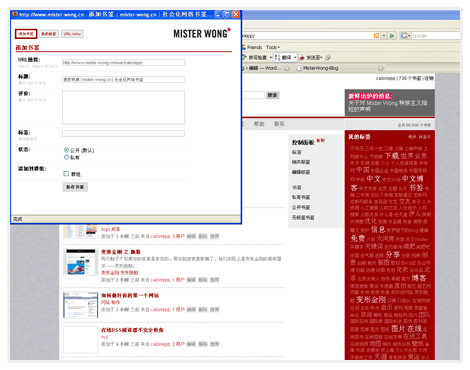Image resolution: width=470 pixels, height=370 pixels.
Task: Open 标签 in the 控制面板 sidebar
Action: coord(297,152)
